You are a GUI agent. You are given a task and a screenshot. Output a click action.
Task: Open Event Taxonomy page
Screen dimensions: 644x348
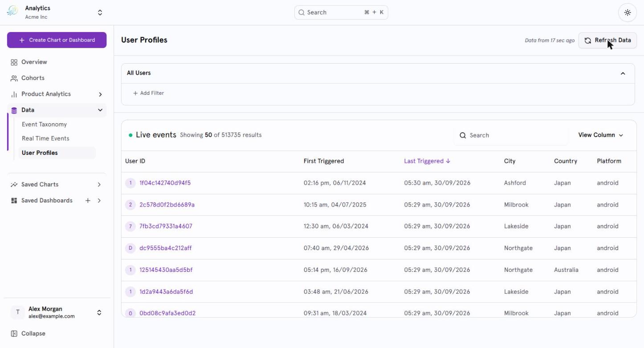pyautogui.click(x=44, y=125)
